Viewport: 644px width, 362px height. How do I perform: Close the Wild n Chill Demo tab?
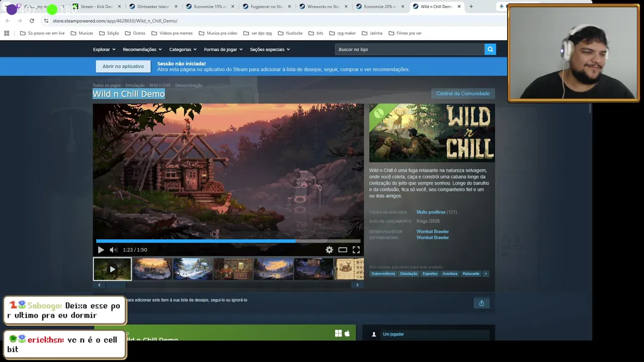459,7
